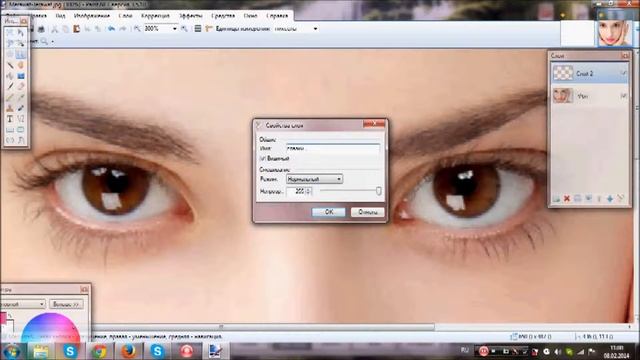Open primary/secondary color dropdown in Colors panel

tap(22, 304)
